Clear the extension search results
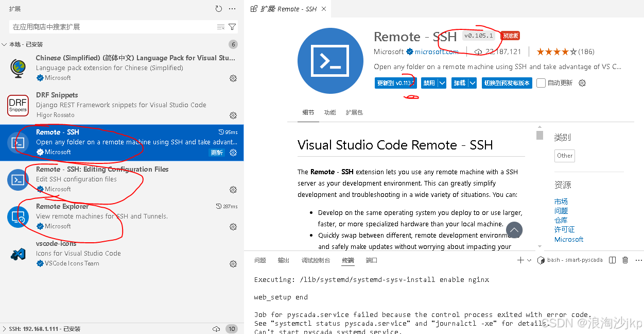The width and height of the screenshot is (644, 334). [x=221, y=27]
